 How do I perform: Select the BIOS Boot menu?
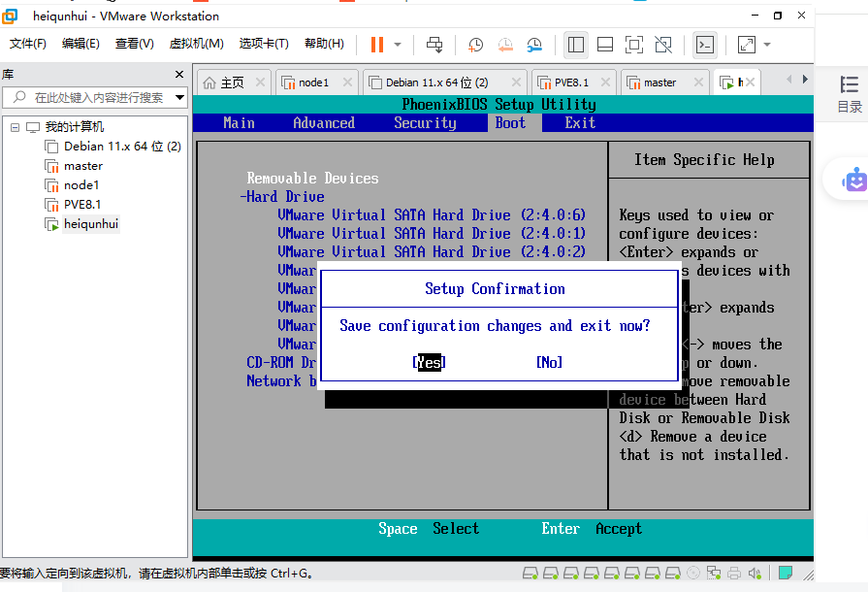coord(510,123)
